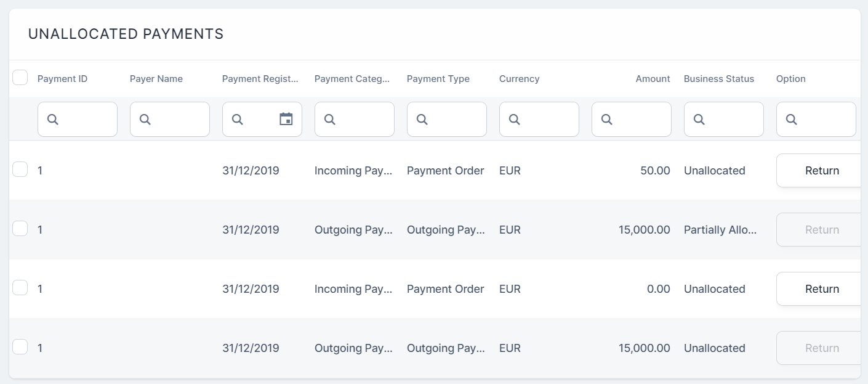Click search icon in Payment ID filter
868x384 pixels.
point(53,120)
